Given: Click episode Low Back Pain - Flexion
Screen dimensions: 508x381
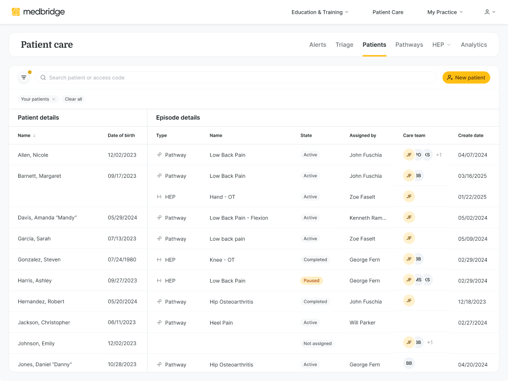Looking at the screenshot, I should coord(239,218).
